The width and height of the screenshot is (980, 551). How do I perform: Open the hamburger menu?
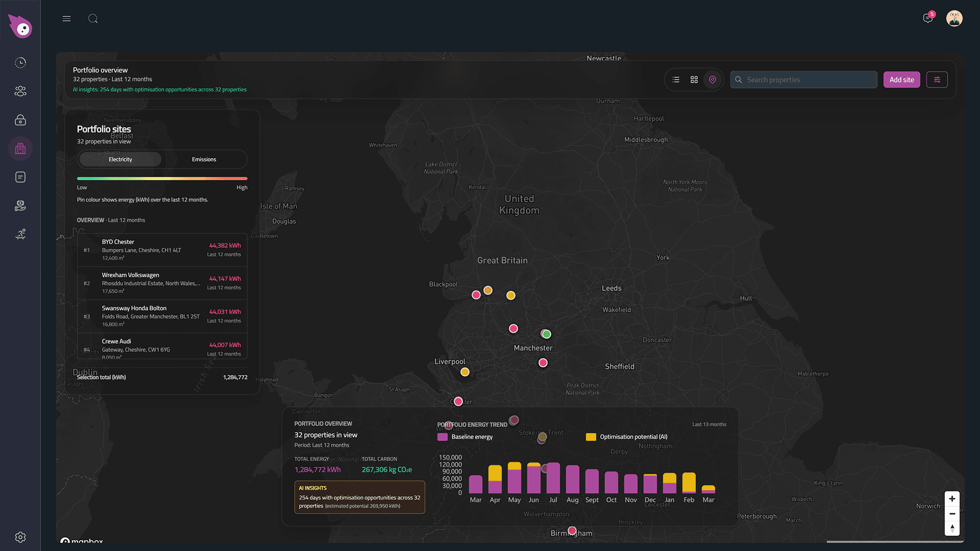click(x=66, y=19)
